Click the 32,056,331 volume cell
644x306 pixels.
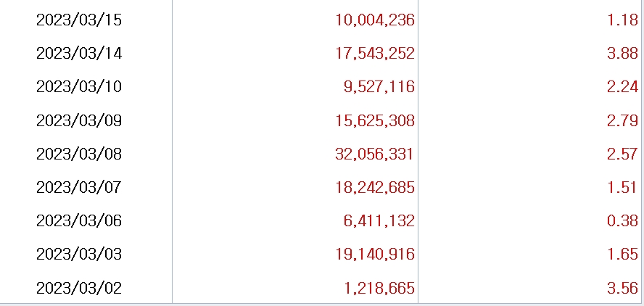375,154
